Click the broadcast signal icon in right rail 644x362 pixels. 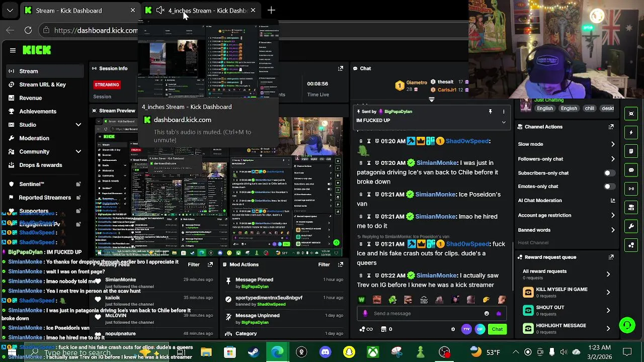(631, 189)
